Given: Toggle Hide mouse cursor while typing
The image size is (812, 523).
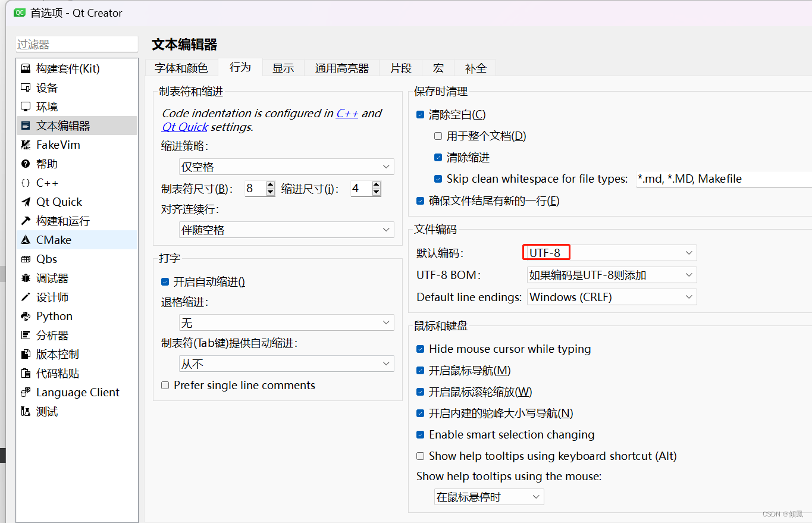Looking at the screenshot, I should point(421,349).
